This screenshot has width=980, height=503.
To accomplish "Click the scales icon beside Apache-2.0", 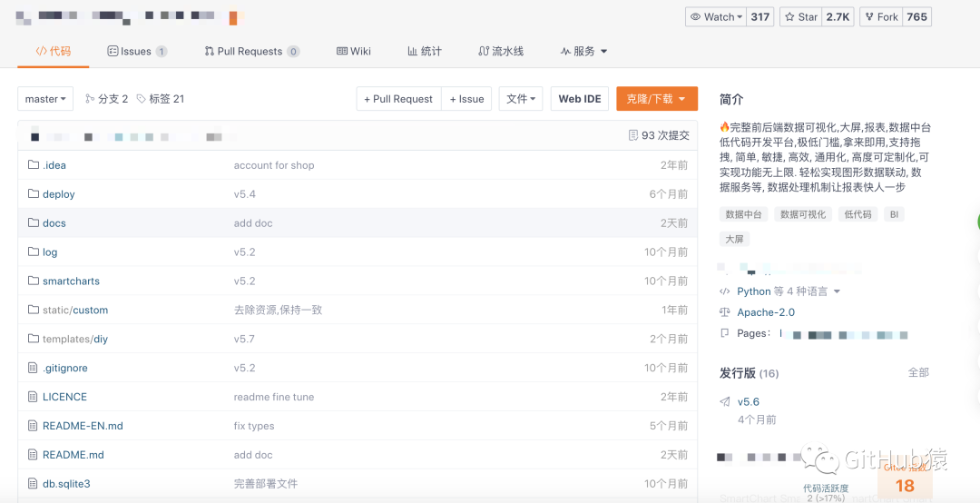I will (725, 312).
